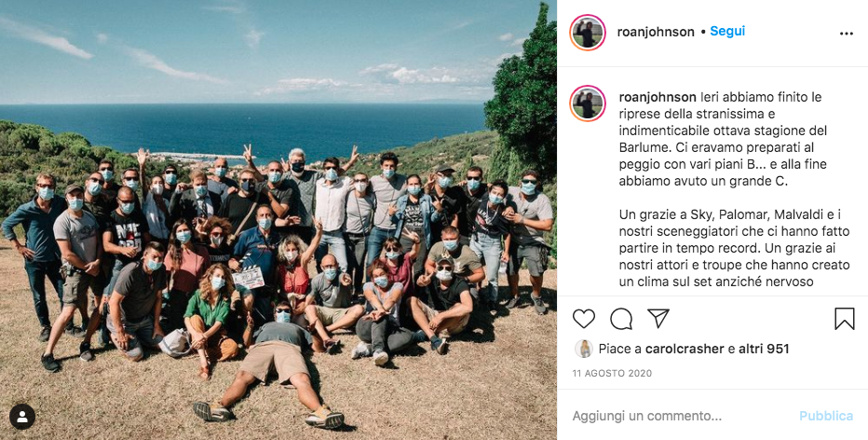Share the post with the paper plane icon
This screenshot has width=868, height=440.
tap(658, 319)
